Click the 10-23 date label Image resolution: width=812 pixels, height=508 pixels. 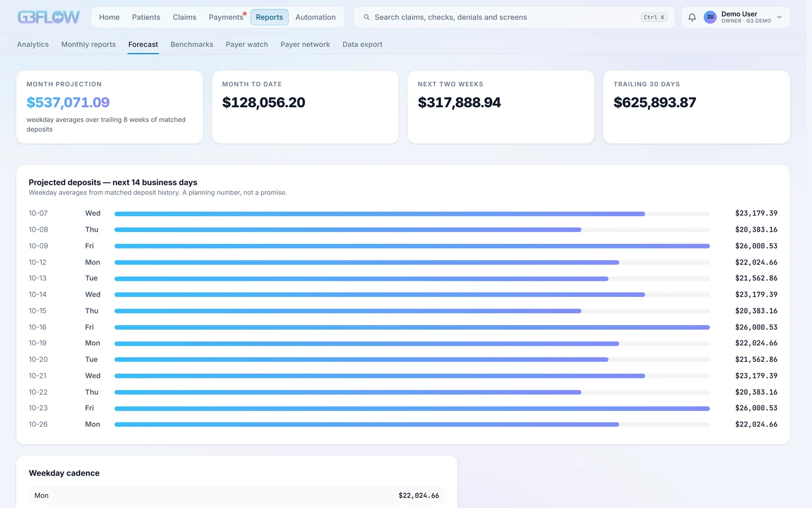38,408
